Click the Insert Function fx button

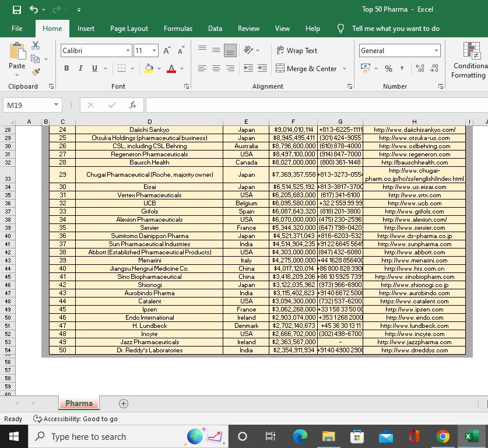pyautogui.click(x=133, y=105)
